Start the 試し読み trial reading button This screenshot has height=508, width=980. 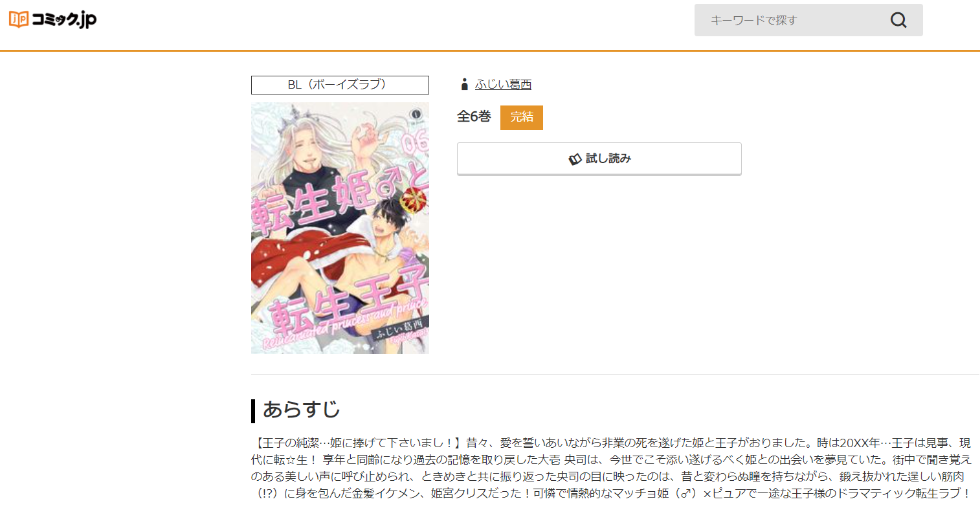click(x=599, y=159)
